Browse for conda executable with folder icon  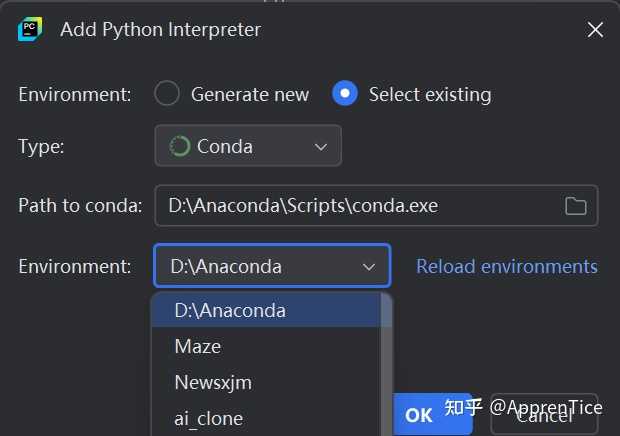(x=576, y=206)
